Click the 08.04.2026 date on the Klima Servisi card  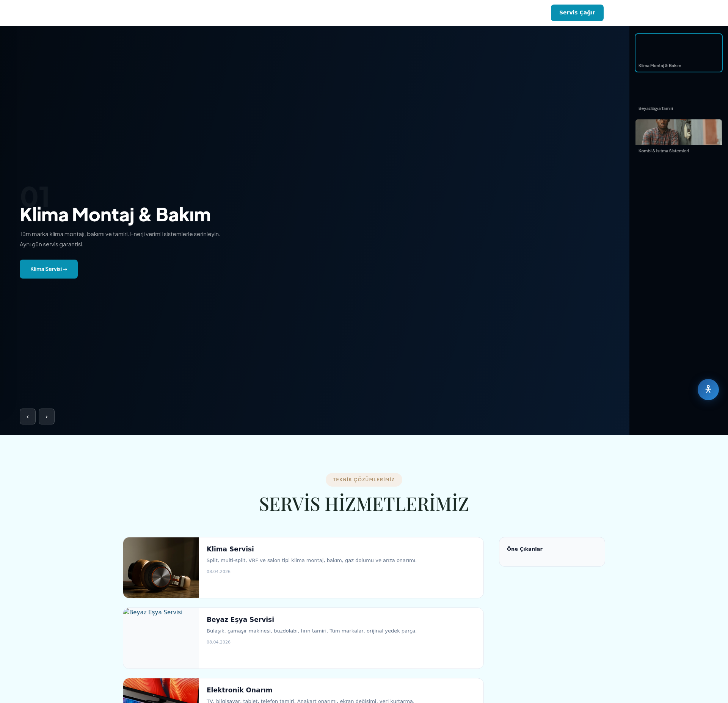pos(218,571)
